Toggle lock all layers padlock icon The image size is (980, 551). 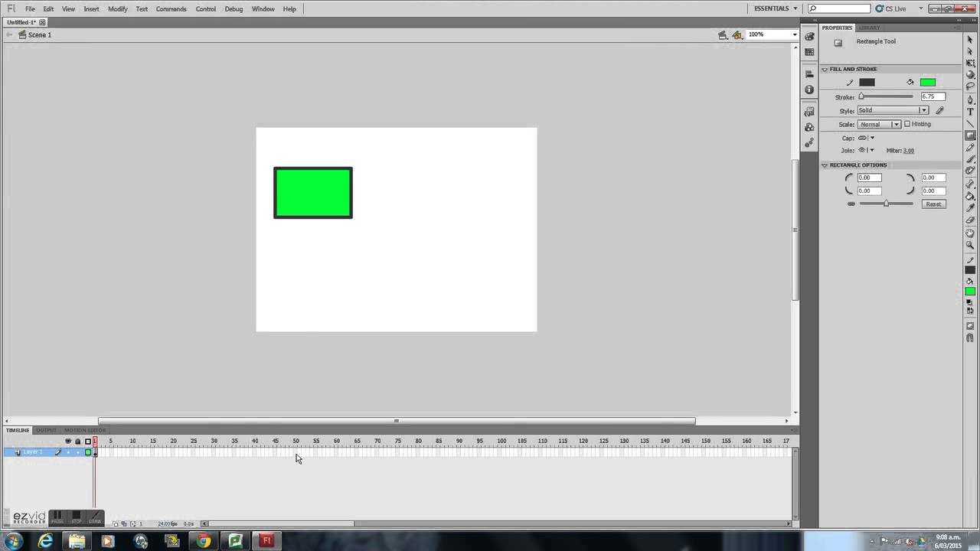click(x=77, y=441)
